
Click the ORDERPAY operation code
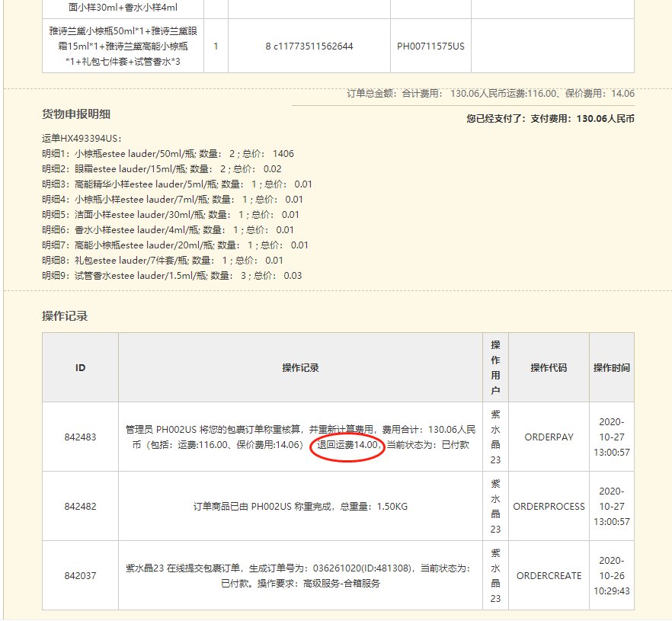pos(549,437)
